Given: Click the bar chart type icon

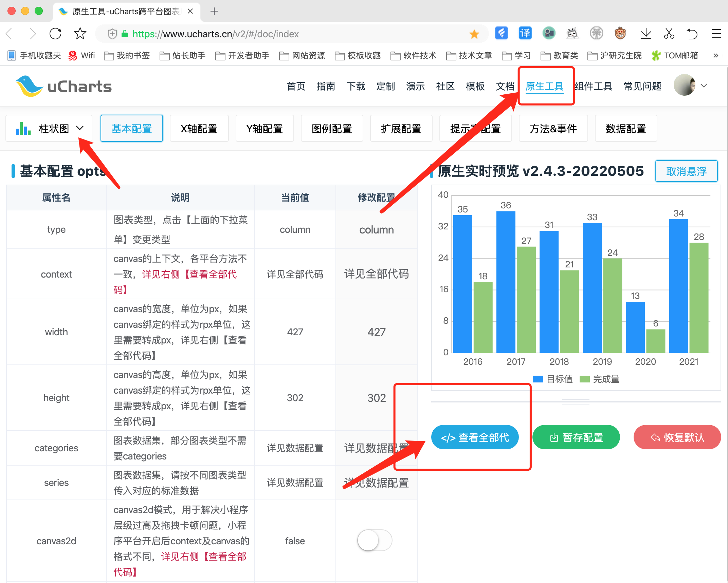Looking at the screenshot, I should click(x=23, y=128).
